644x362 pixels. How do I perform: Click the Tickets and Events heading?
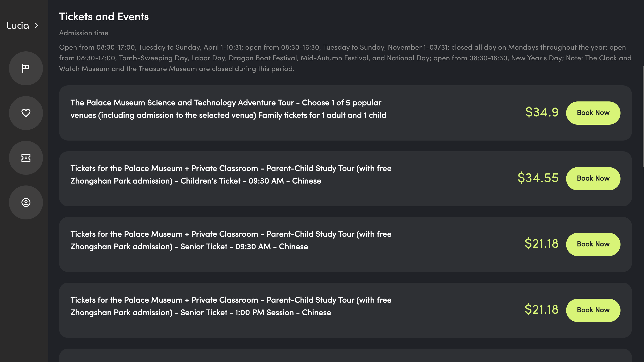(104, 17)
